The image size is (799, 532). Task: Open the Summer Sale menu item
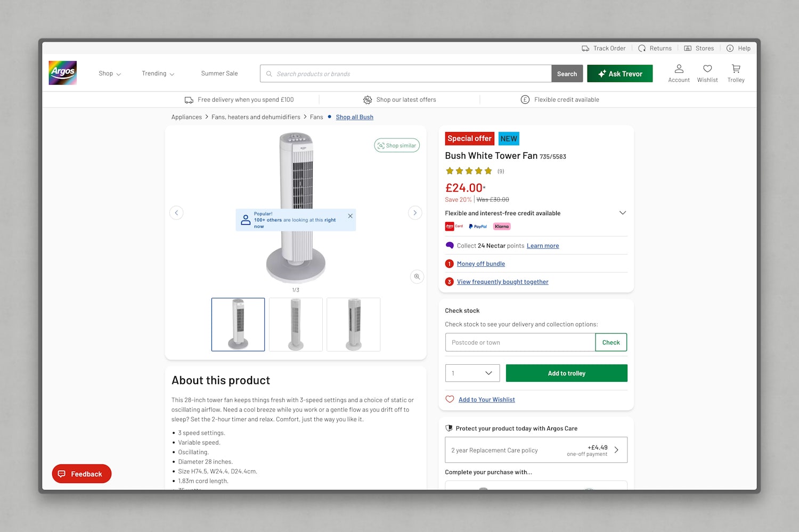point(219,73)
